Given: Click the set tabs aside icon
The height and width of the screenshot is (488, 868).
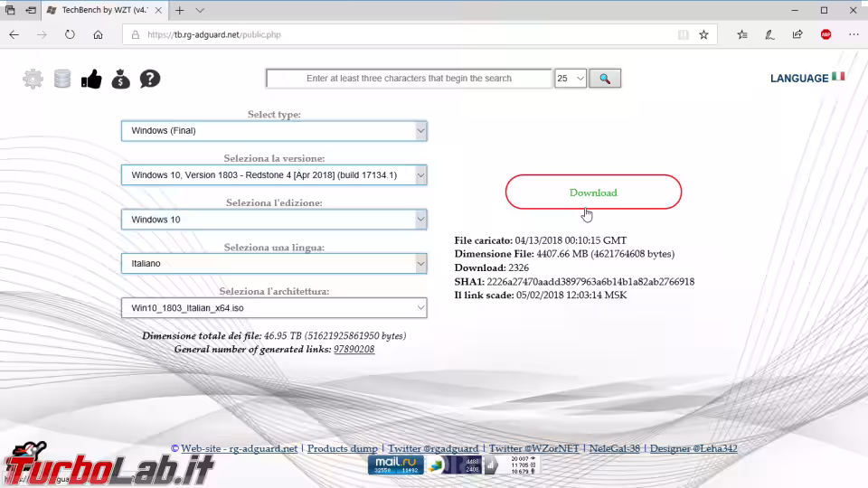Looking at the screenshot, I should pos(31,10).
